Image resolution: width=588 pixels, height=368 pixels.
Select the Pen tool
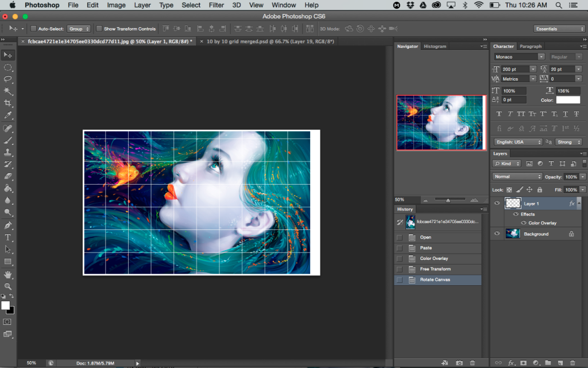(7, 225)
